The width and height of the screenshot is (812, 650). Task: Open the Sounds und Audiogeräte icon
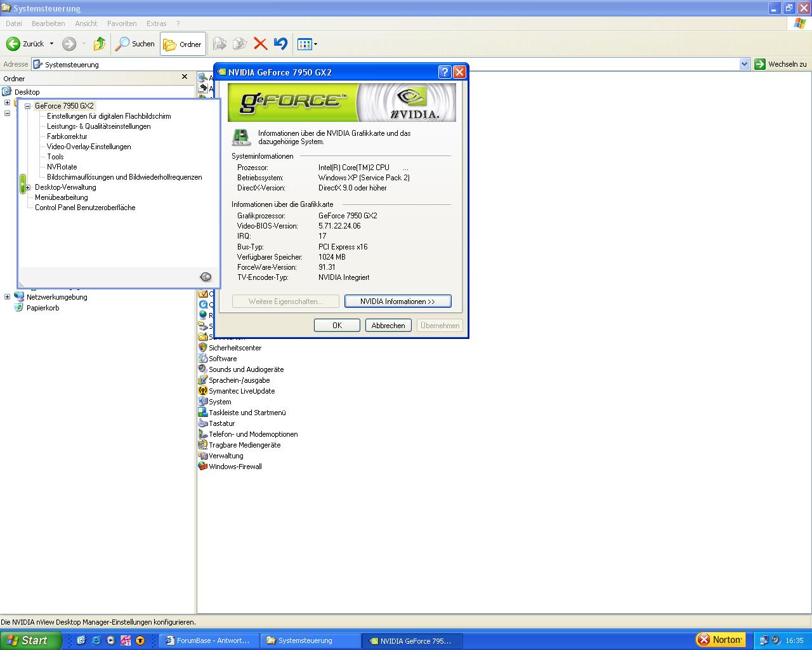tap(203, 369)
